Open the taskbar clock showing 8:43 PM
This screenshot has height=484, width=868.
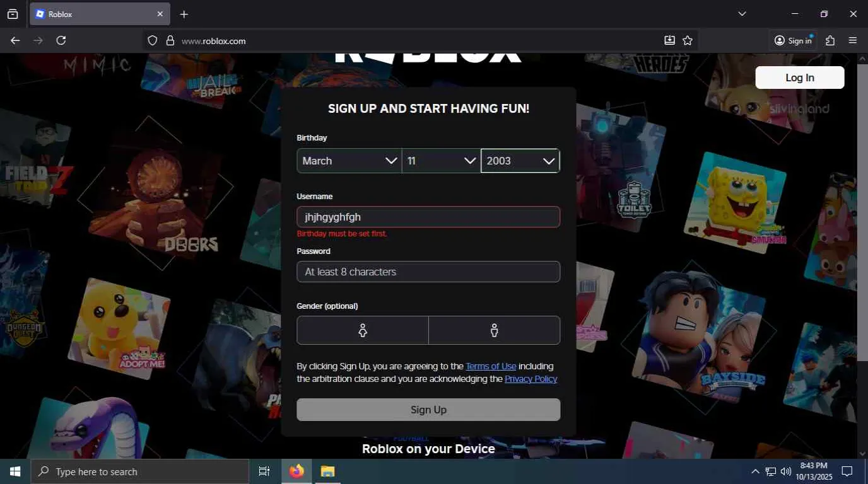pyautogui.click(x=813, y=471)
